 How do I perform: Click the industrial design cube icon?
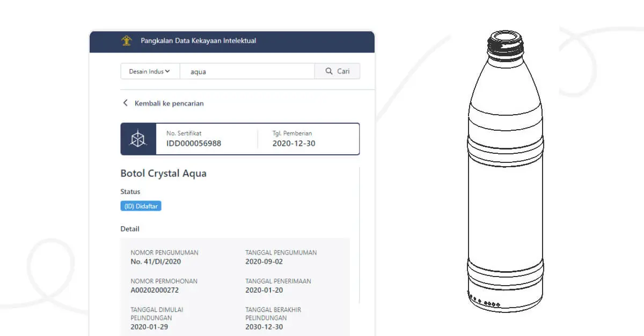pyautogui.click(x=138, y=139)
